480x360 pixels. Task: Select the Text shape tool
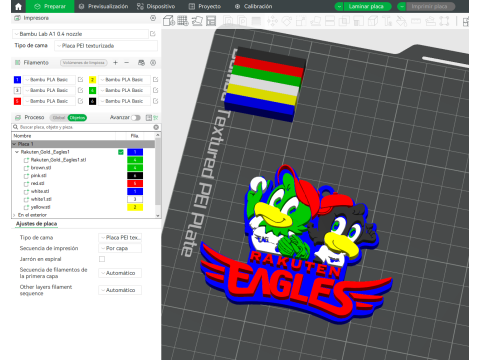pyautogui.click(x=387, y=21)
